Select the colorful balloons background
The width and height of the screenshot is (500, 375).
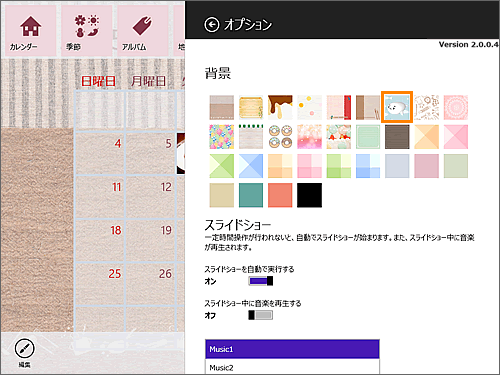(222, 137)
